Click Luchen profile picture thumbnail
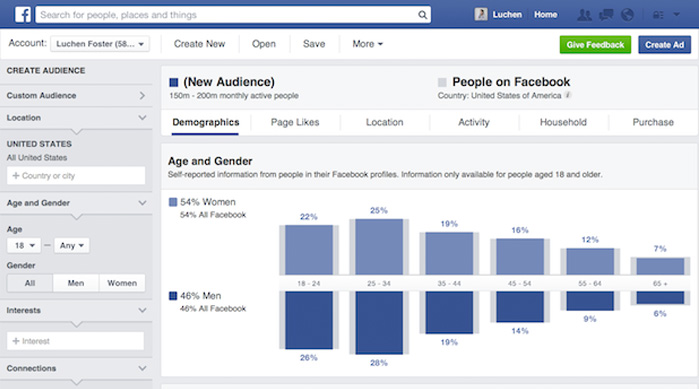The image size is (699, 389). click(x=481, y=15)
